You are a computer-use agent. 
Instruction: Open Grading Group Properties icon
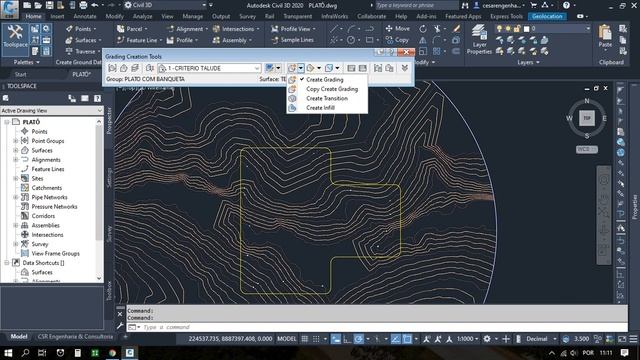click(378, 68)
